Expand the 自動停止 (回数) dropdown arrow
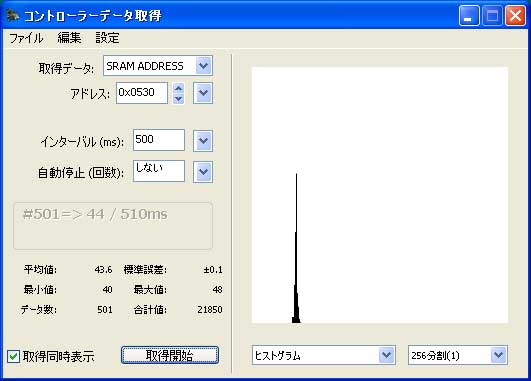Viewport: 531px width, 381px height. click(203, 172)
